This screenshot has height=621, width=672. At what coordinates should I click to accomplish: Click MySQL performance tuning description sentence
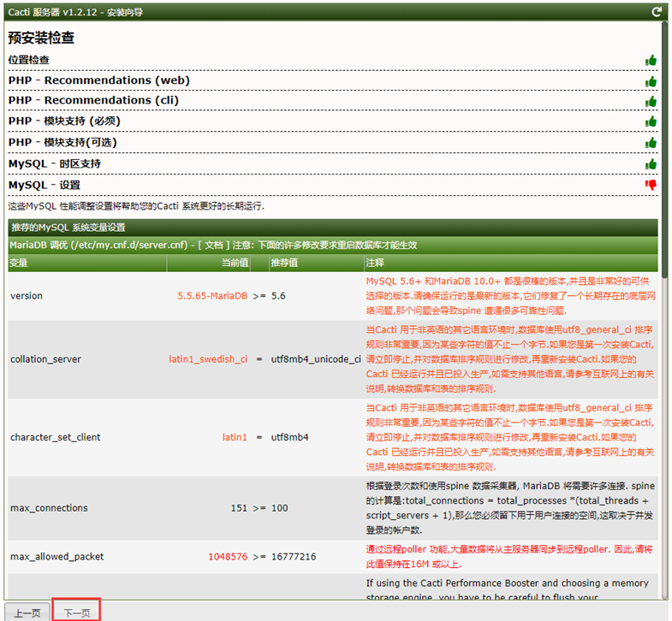136,206
